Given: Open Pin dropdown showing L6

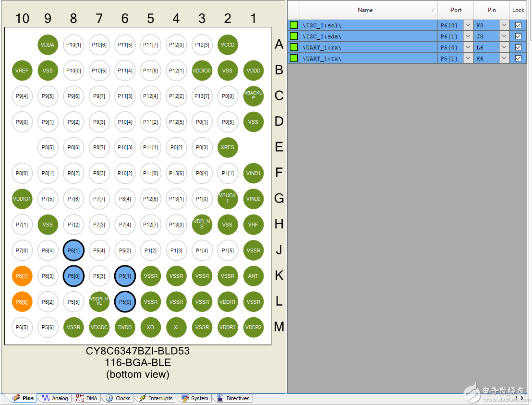Looking at the screenshot, I should 504,47.
